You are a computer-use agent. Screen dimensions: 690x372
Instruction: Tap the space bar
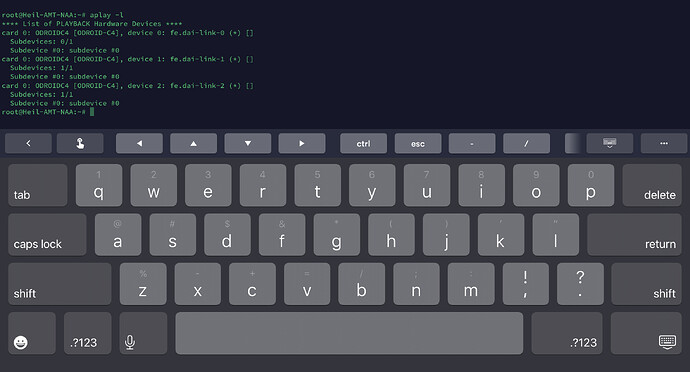pos(349,333)
